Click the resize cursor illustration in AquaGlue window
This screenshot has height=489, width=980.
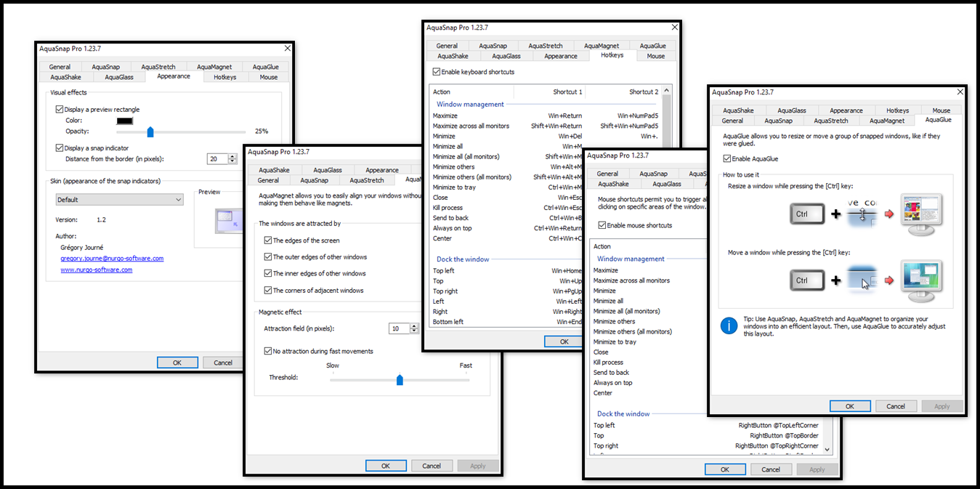862,214
